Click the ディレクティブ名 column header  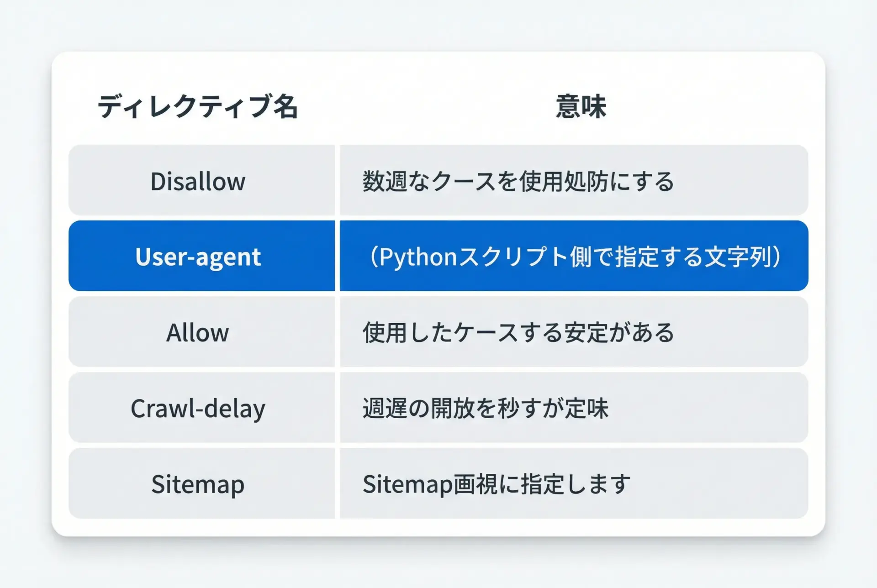click(x=198, y=107)
